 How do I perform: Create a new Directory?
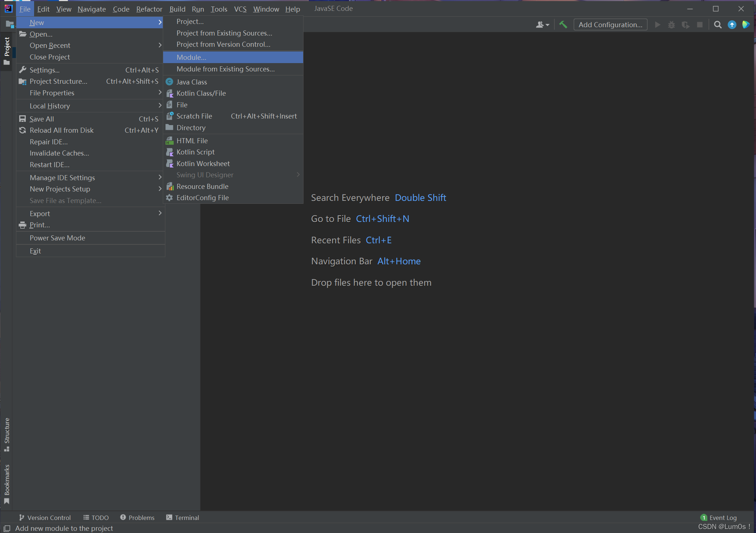click(233, 128)
